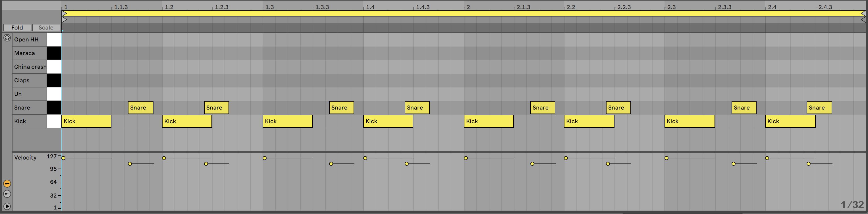Select the gray clip start marker below loop brace

[x=64, y=20]
